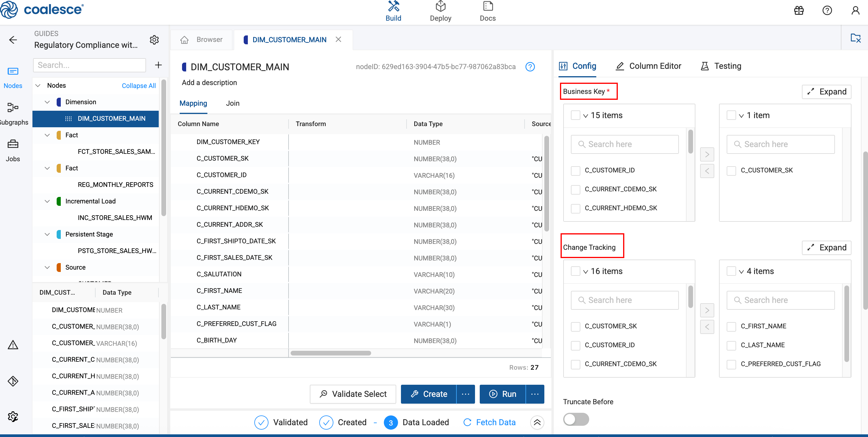Check C_FIRST_NAME in Change Tracking selected

coord(731,326)
